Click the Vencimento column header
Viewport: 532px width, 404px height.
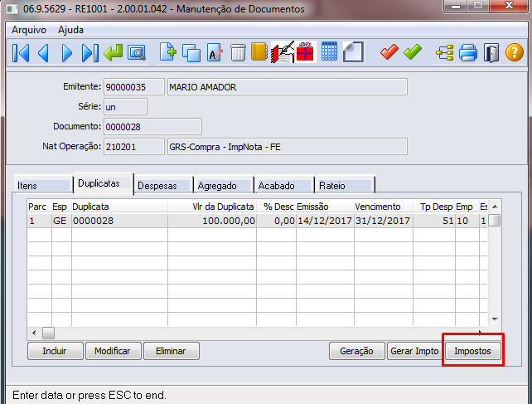pos(384,207)
